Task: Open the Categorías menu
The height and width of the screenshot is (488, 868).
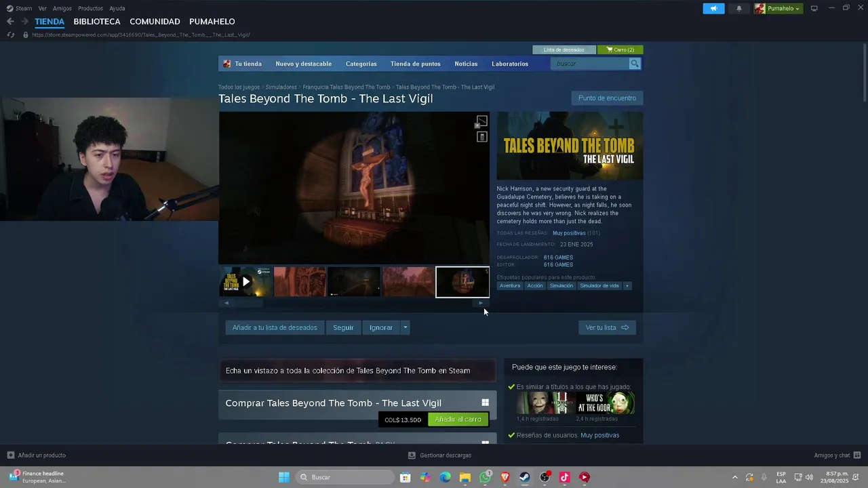Action: tap(361, 64)
